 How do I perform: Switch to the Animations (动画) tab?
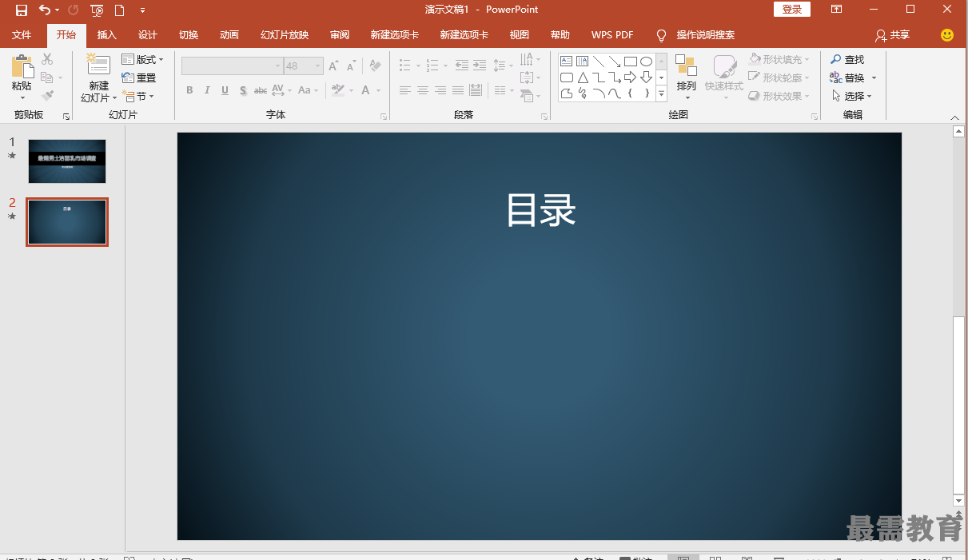click(x=229, y=35)
